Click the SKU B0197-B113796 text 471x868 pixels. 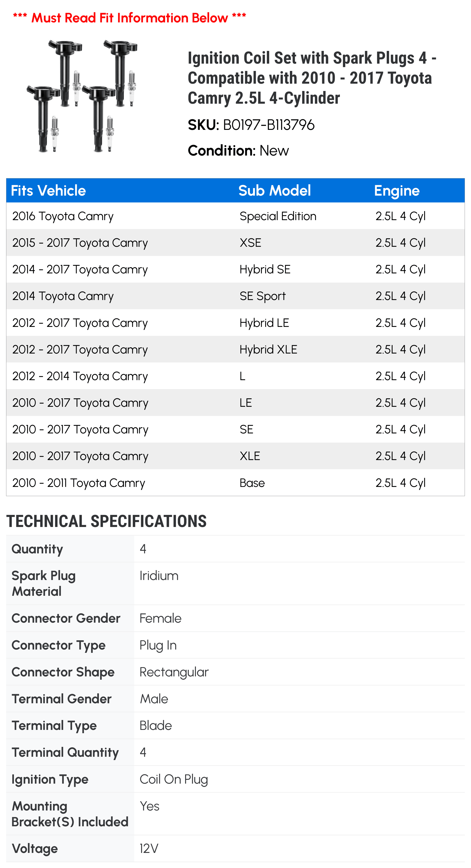(x=251, y=125)
